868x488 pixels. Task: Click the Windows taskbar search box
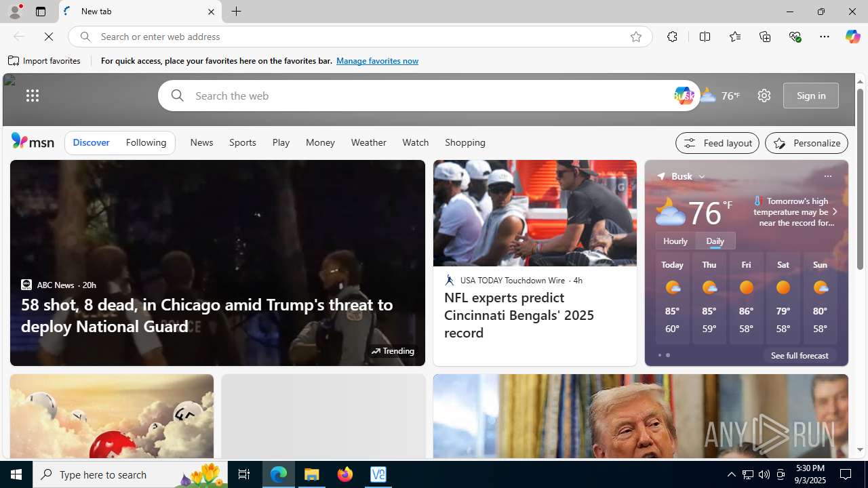[x=129, y=474]
